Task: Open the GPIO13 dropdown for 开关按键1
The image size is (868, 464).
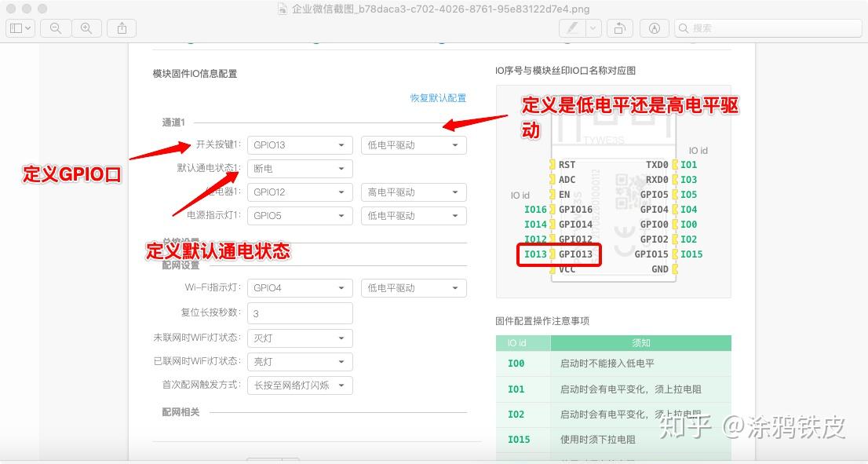Action: [299, 144]
